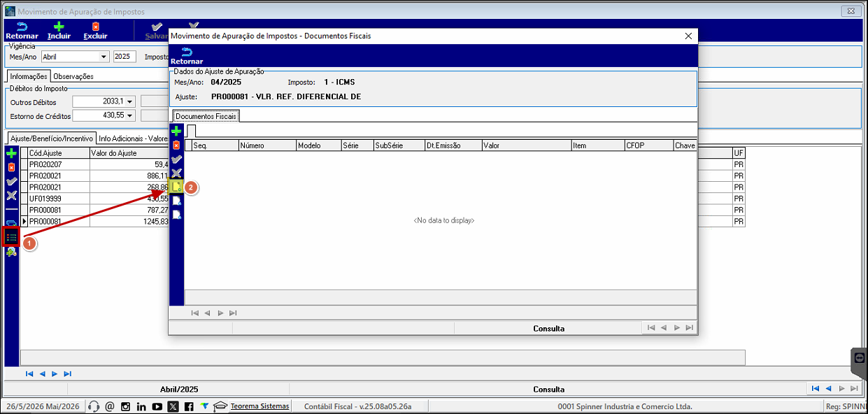Viewport: 868px width, 414px height.
Task: Open the YouTube icon in the status bar
Action: pyautogui.click(x=157, y=406)
